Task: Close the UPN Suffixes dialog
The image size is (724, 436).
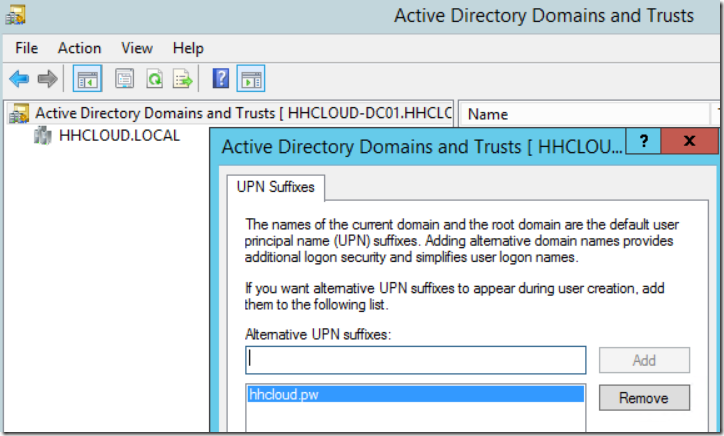Action: coord(689,140)
